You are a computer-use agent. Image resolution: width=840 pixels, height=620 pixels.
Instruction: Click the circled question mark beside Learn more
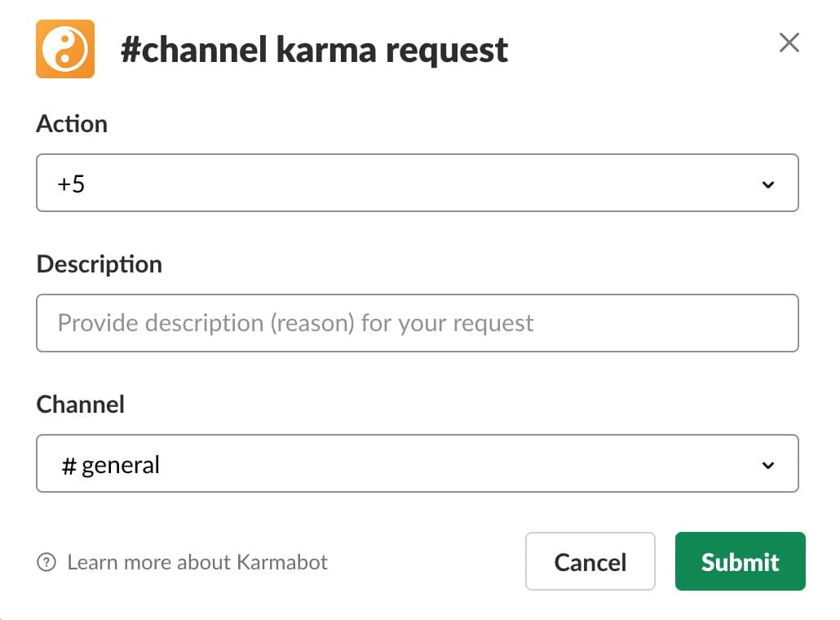coord(46,562)
